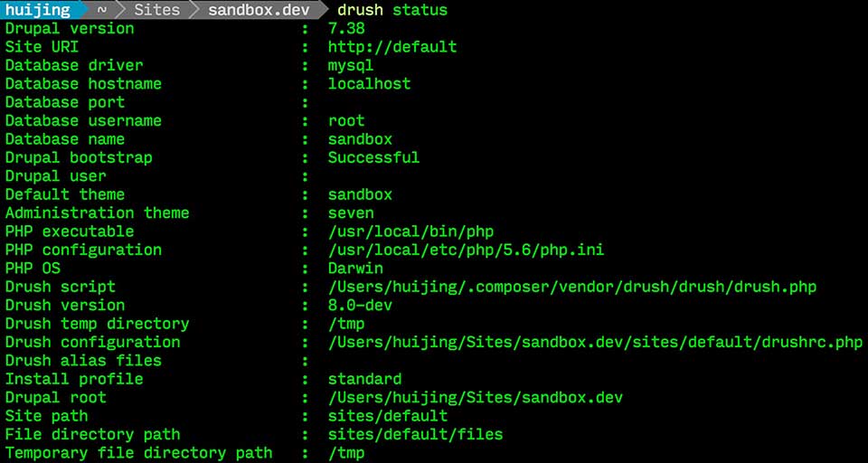This screenshot has height=463, width=868.
Task: Click the mysql database driver value
Action: pyautogui.click(x=351, y=66)
